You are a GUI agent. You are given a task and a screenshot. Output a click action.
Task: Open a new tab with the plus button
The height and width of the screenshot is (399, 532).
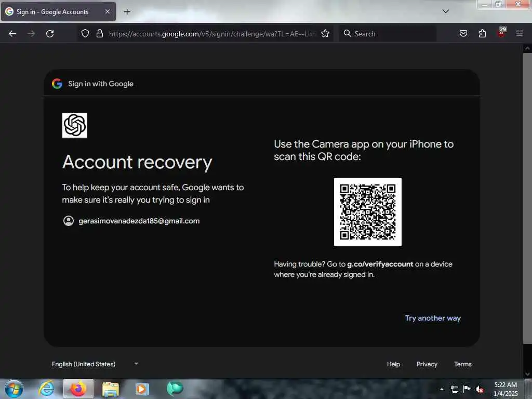[x=127, y=11]
